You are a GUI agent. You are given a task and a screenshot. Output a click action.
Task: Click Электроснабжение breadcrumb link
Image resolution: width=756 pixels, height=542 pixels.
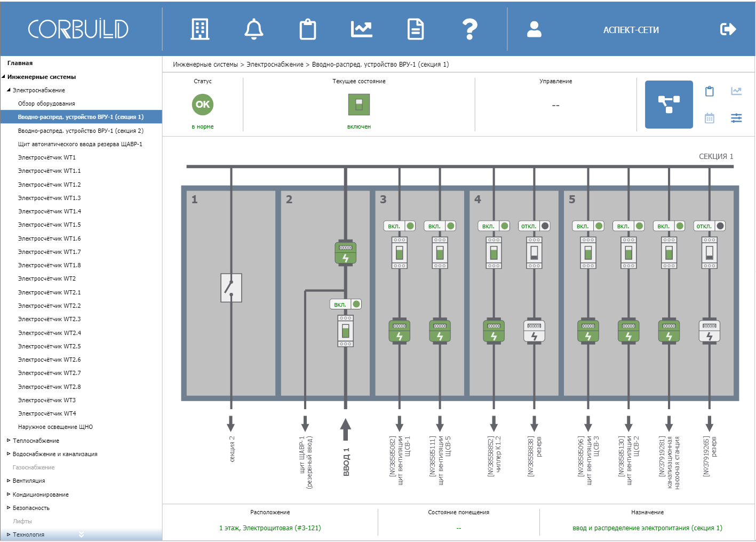275,65
